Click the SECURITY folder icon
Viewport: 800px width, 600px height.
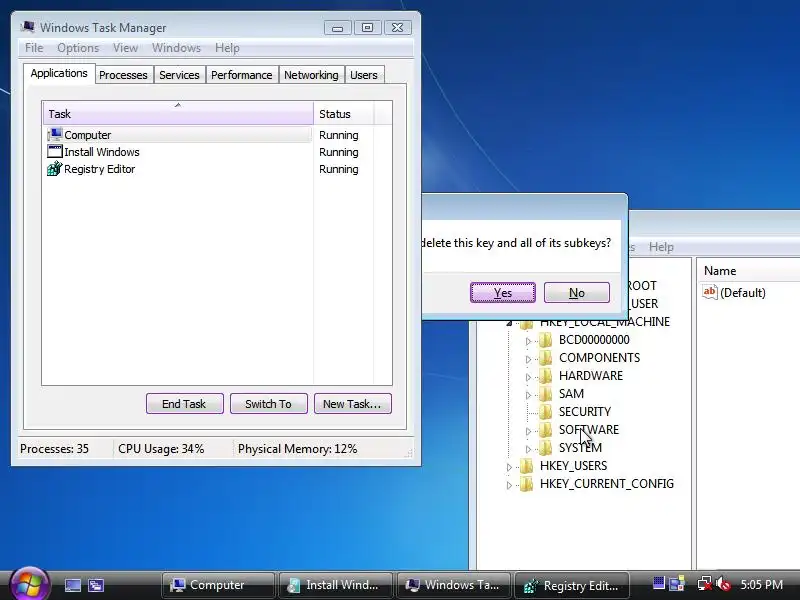pos(545,412)
